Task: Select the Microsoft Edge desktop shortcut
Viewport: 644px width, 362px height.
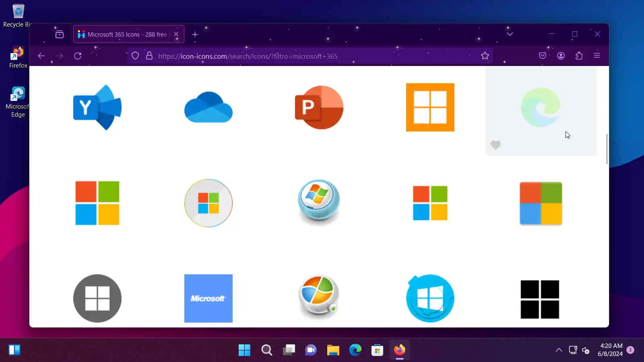Action: (18, 102)
